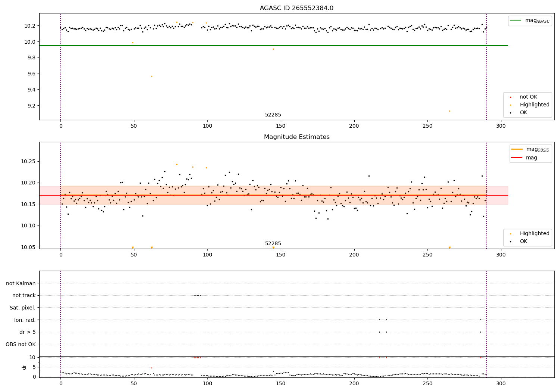Image resolution: width=560 pixels, height=392 pixels.
Task: Click the orange triangle marker at x=49 in middle plot
Action: 133,248
